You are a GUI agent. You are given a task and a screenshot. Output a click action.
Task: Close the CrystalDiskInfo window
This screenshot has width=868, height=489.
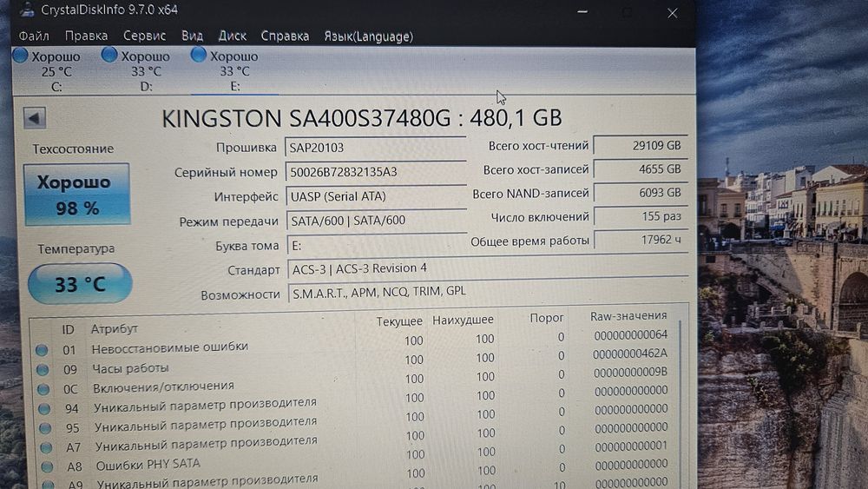[672, 13]
